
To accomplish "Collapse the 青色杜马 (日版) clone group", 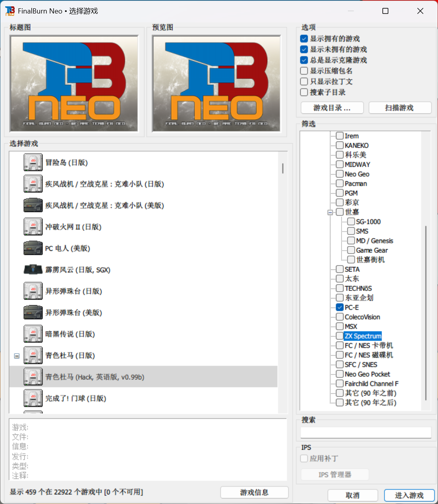I will [x=17, y=356].
